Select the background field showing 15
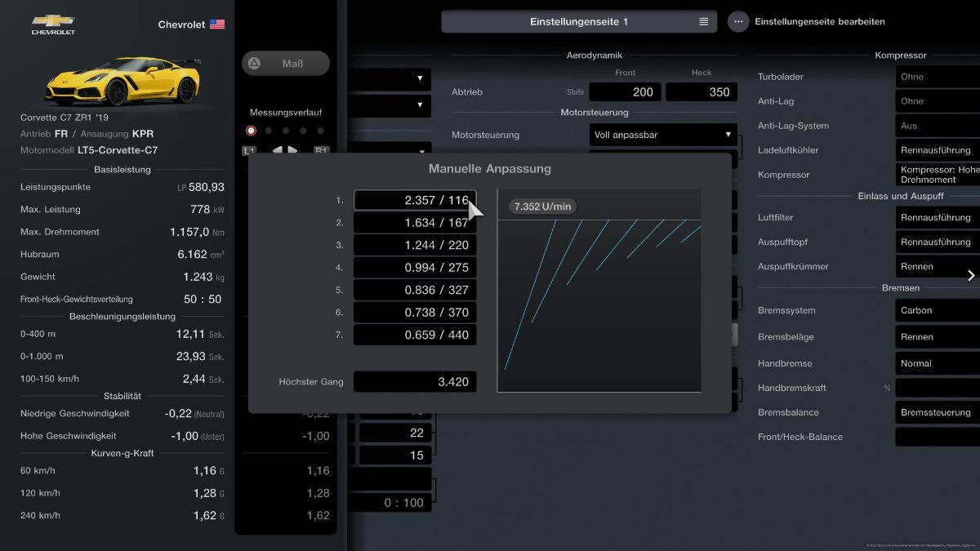Screen dimensions: 980x551 coord(395,455)
